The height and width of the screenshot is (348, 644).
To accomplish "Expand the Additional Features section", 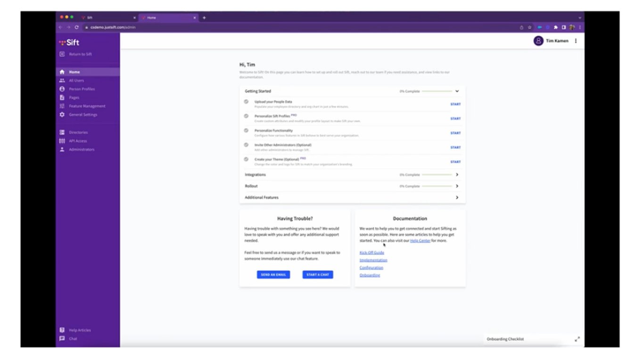I will click(456, 197).
